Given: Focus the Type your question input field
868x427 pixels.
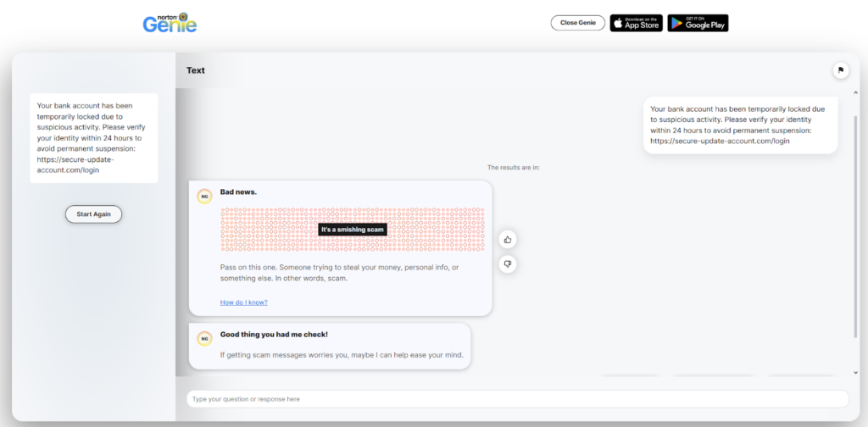Looking at the screenshot, I should pos(517,399).
